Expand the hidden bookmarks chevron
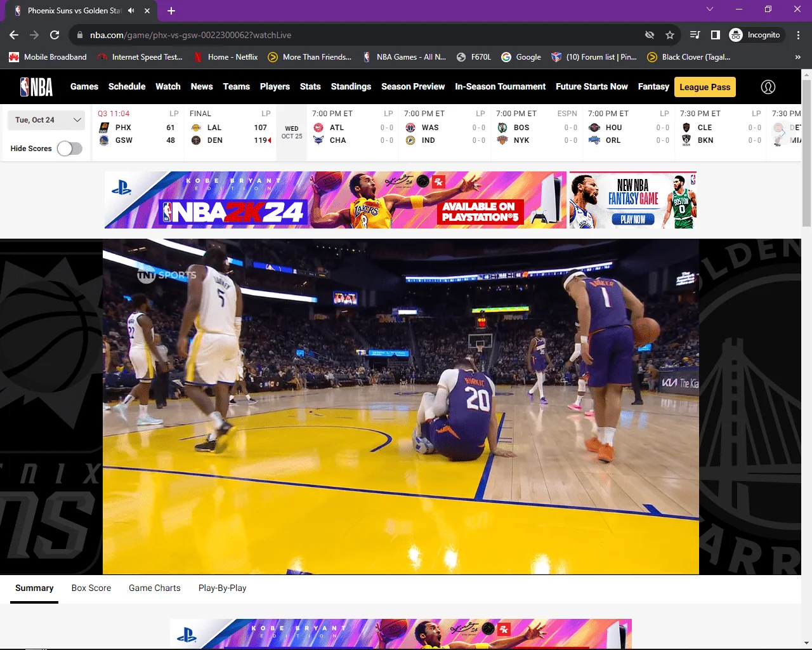Image resolution: width=812 pixels, height=650 pixels. [x=797, y=57]
